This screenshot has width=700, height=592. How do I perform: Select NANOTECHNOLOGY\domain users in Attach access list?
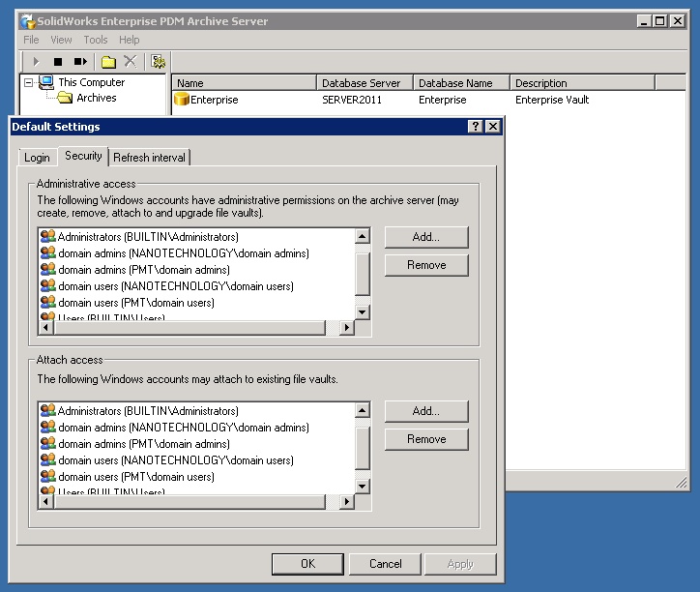pos(167,460)
